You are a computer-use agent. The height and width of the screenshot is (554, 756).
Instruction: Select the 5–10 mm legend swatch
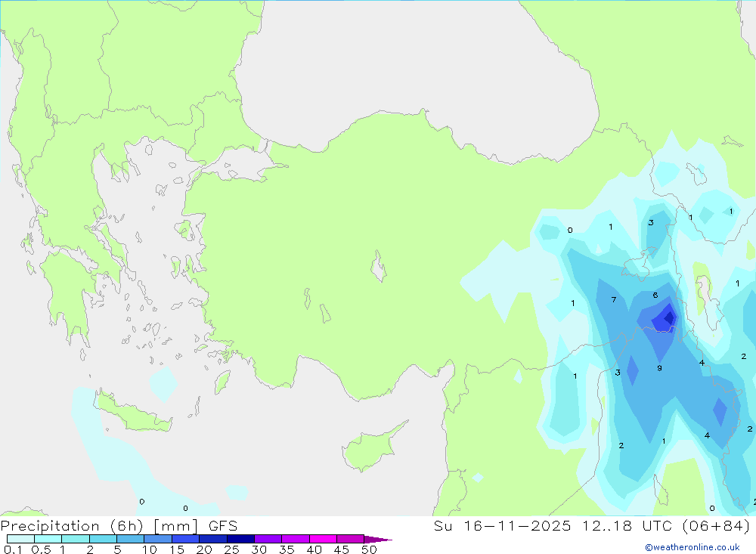point(131,539)
